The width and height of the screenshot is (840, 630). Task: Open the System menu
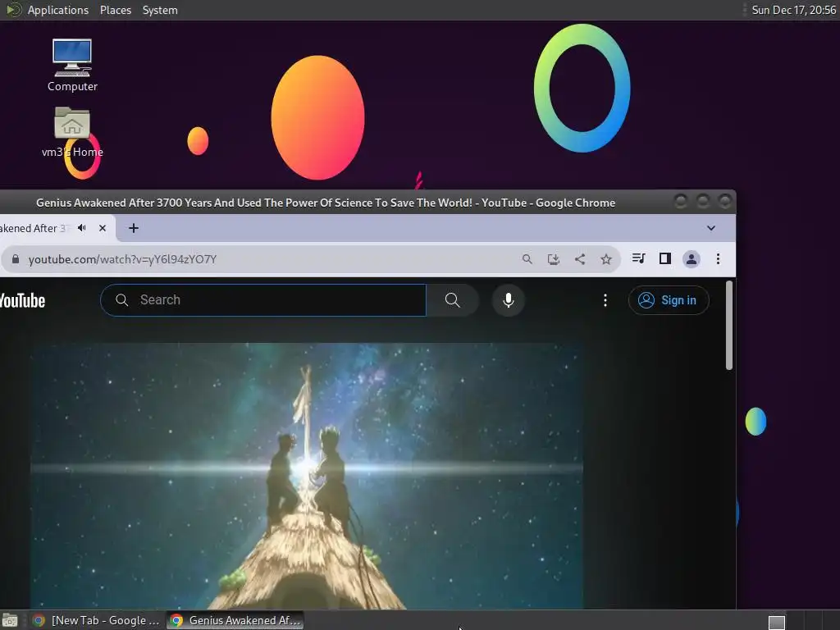pos(160,10)
